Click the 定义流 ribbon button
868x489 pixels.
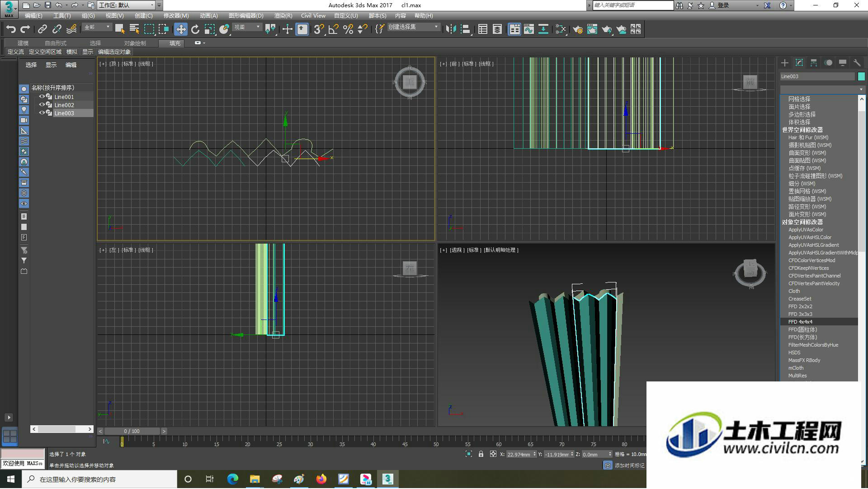[16, 52]
